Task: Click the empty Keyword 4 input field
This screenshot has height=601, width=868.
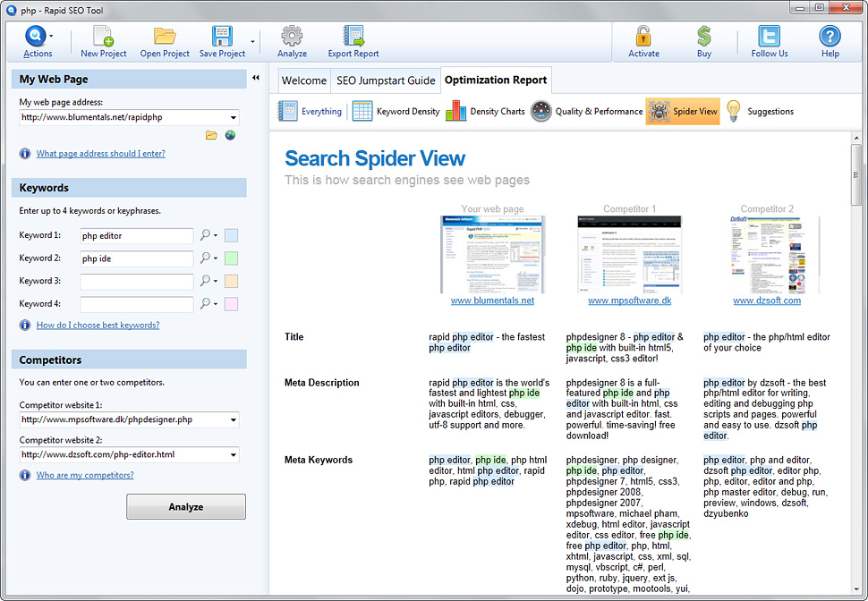Action: [x=137, y=304]
